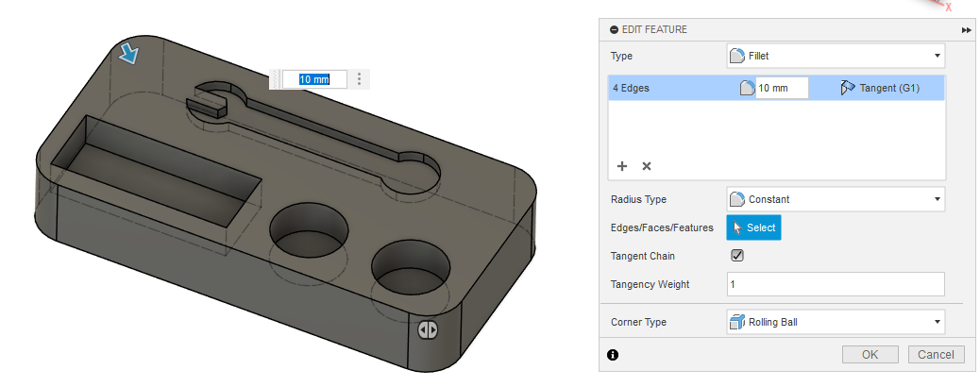Select the 4 Edges row in the list
The height and width of the screenshot is (387, 980).
click(661, 88)
